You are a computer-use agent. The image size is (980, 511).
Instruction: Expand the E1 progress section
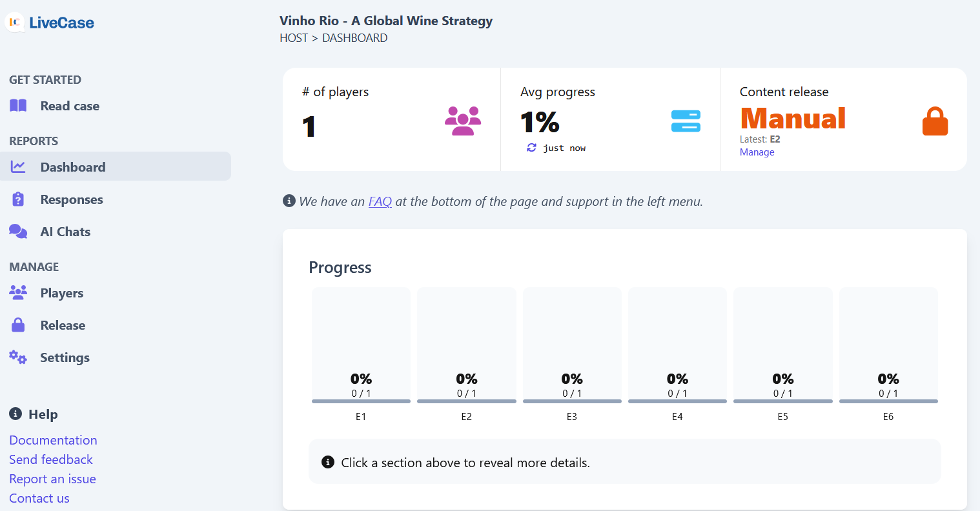pos(361,345)
